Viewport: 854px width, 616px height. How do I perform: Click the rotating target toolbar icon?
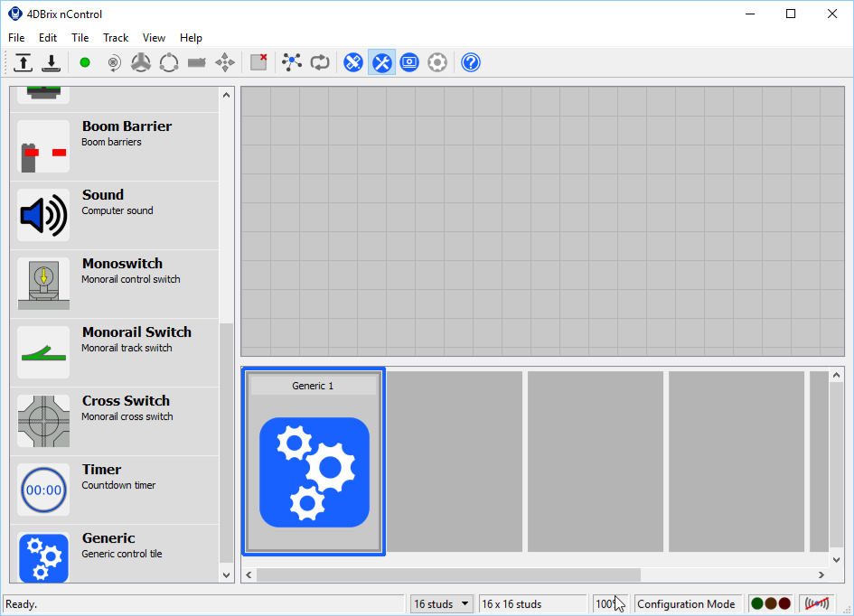tap(113, 62)
